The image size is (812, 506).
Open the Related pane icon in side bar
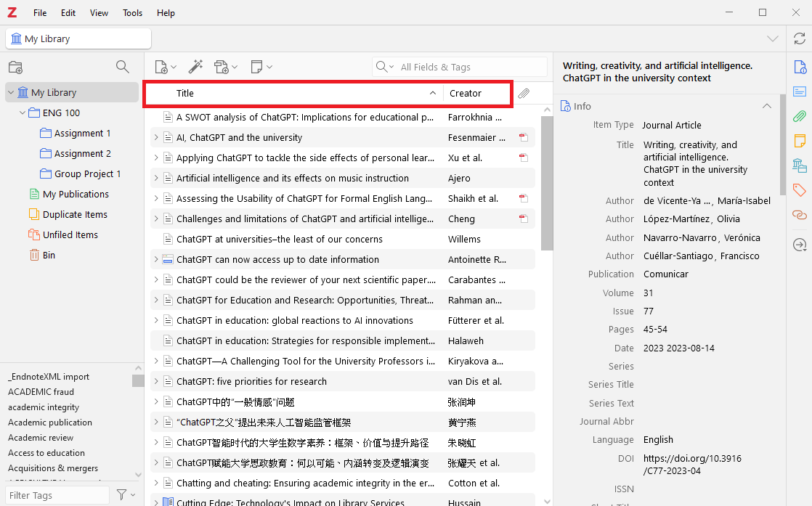click(x=799, y=215)
